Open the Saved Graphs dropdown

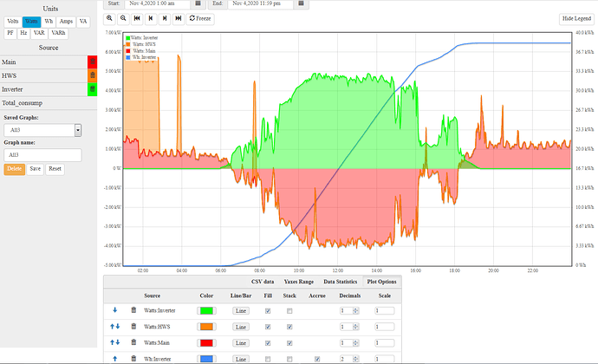[42, 130]
